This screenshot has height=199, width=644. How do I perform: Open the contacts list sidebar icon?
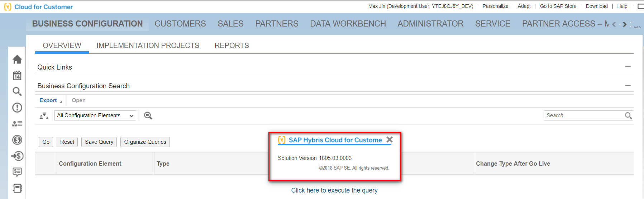tap(17, 124)
